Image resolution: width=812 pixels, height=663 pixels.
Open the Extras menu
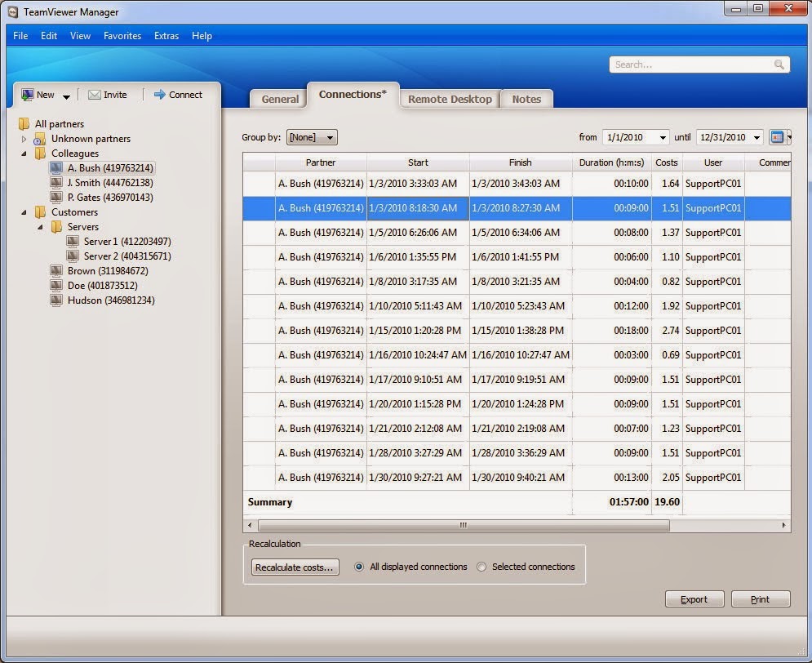[x=166, y=36]
